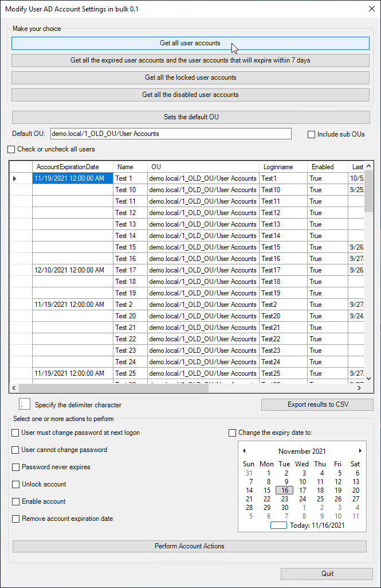Viewport: 381px width, 588px height.
Task: Toggle Check or uncheck all users
Action: pos(11,149)
